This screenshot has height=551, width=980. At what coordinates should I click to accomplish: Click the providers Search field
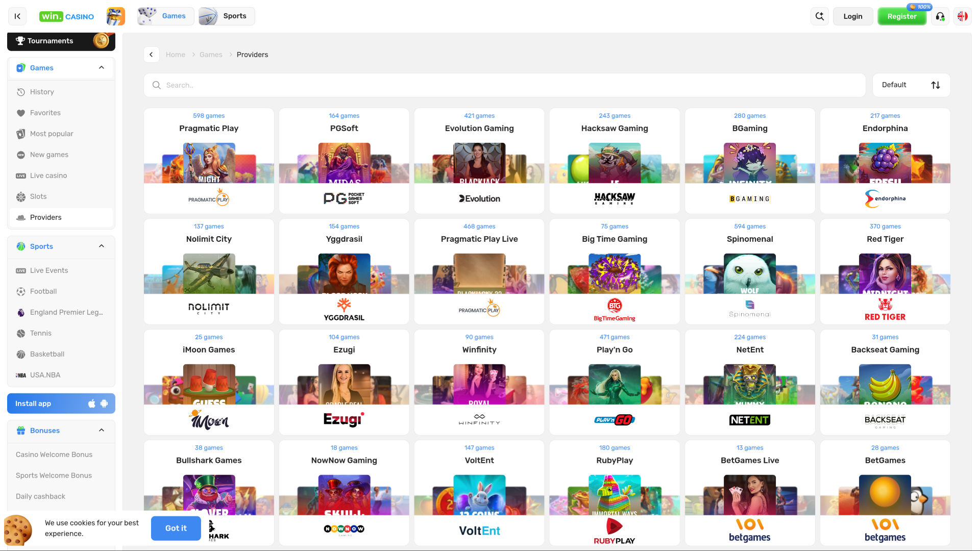coord(504,85)
